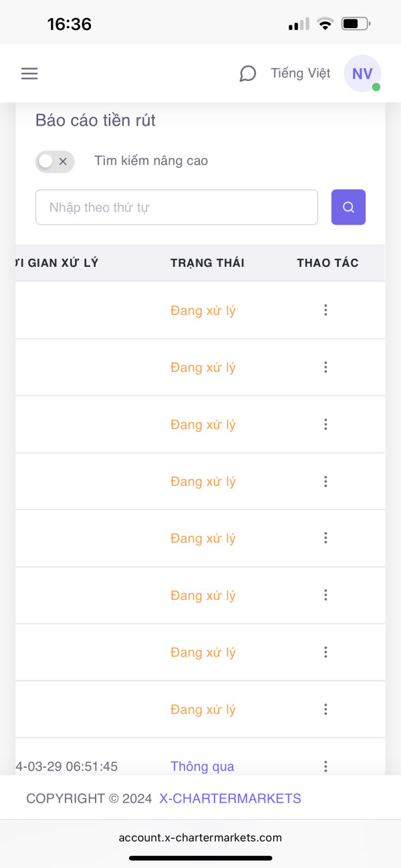Open actions menu for sixth withdrawal row
This screenshot has height=868, width=401.
[x=325, y=595]
